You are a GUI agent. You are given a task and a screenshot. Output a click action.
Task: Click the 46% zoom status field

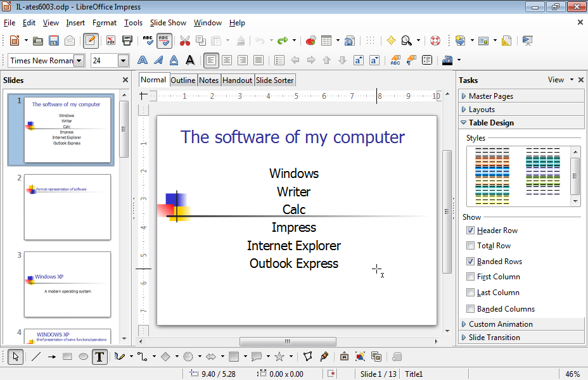pyautogui.click(x=572, y=374)
